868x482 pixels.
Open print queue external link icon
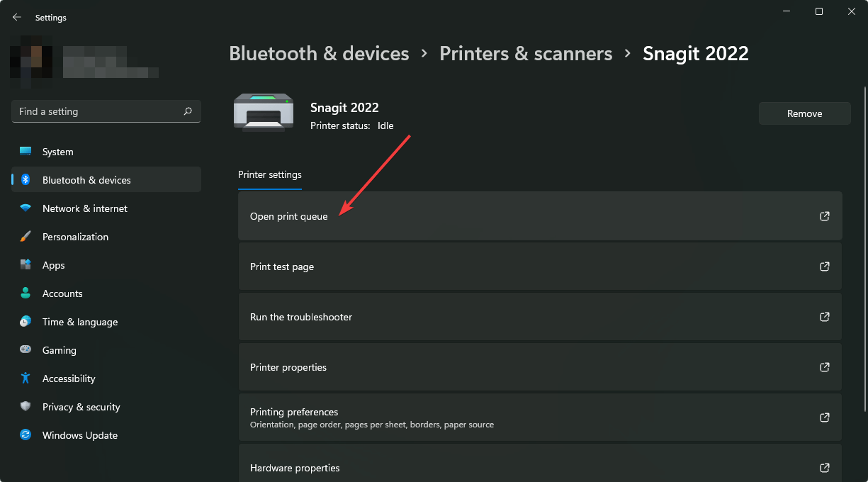click(x=824, y=216)
